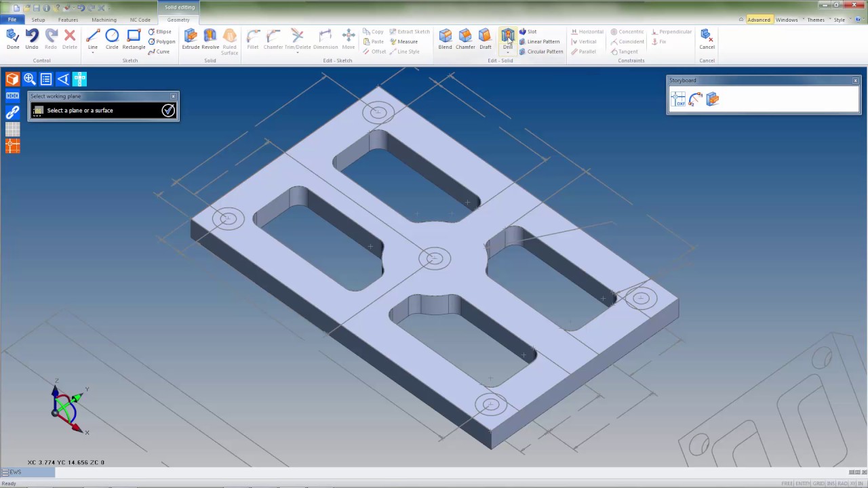Switch to the Setup tab

coord(38,20)
